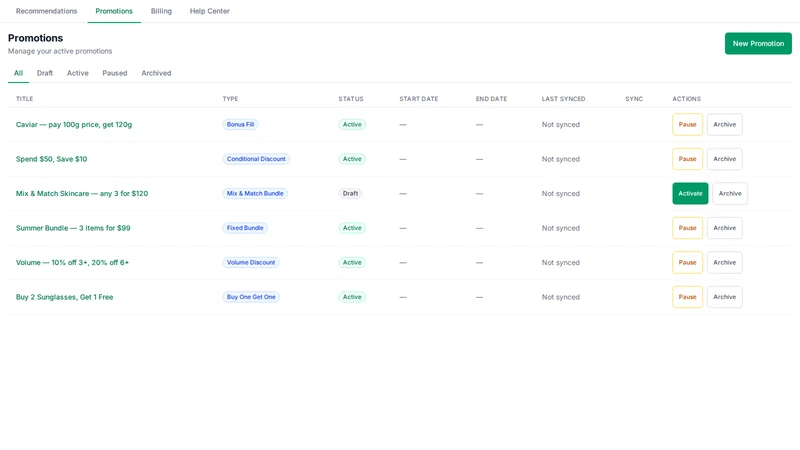The height and width of the screenshot is (450, 800).
Task: Filter promotions by Active
Action: tap(78, 73)
